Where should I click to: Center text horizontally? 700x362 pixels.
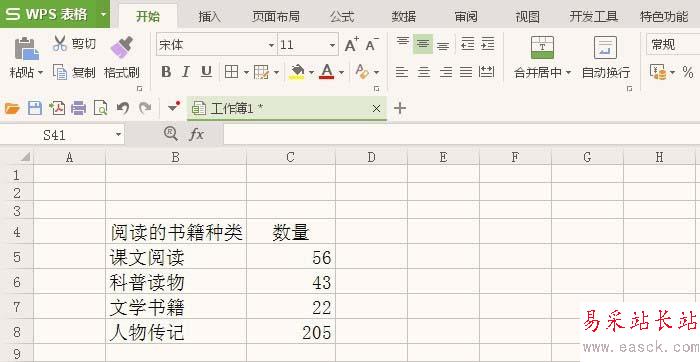424,71
